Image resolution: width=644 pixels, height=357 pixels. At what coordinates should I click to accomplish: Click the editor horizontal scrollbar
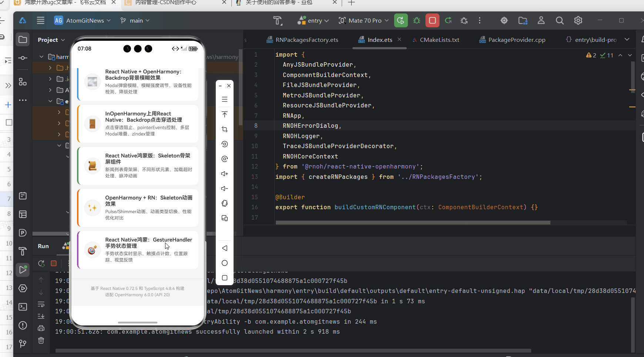click(413, 223)
